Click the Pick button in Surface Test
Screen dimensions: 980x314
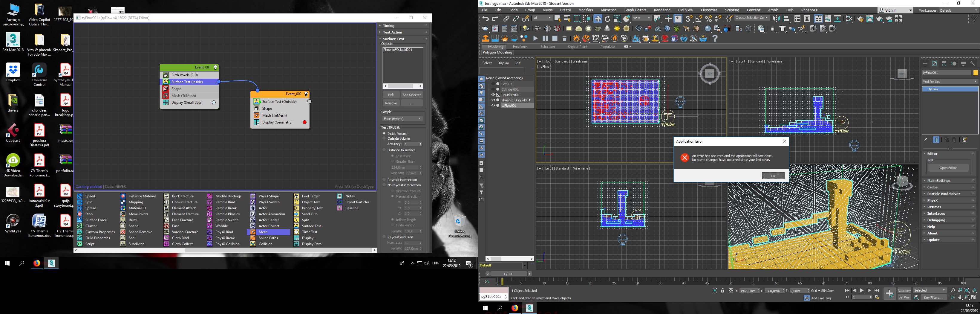(391, 95)
